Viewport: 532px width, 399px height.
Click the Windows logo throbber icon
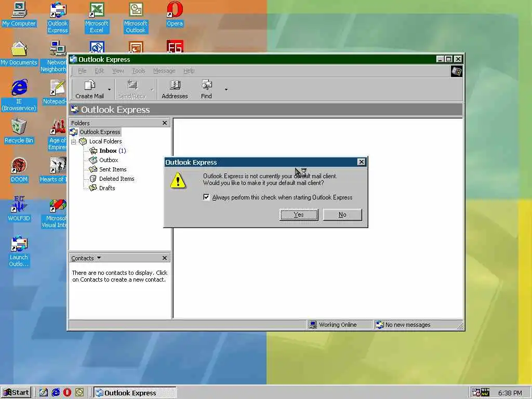pos(456,72)
